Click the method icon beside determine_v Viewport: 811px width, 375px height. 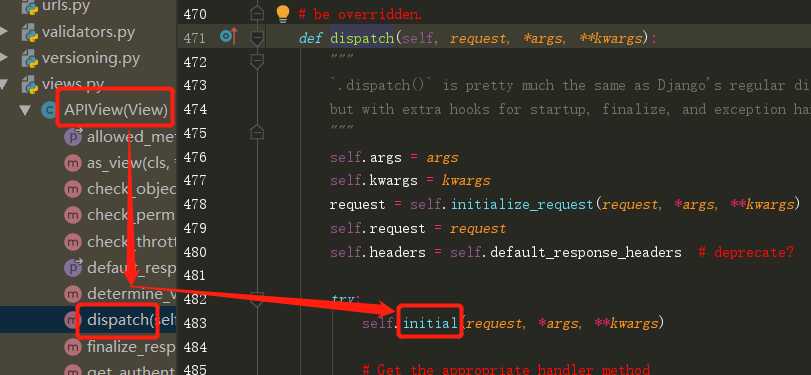point(72,294)
